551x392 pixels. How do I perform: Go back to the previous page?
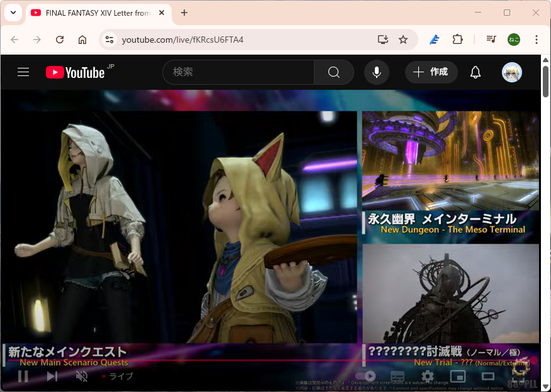14,40
